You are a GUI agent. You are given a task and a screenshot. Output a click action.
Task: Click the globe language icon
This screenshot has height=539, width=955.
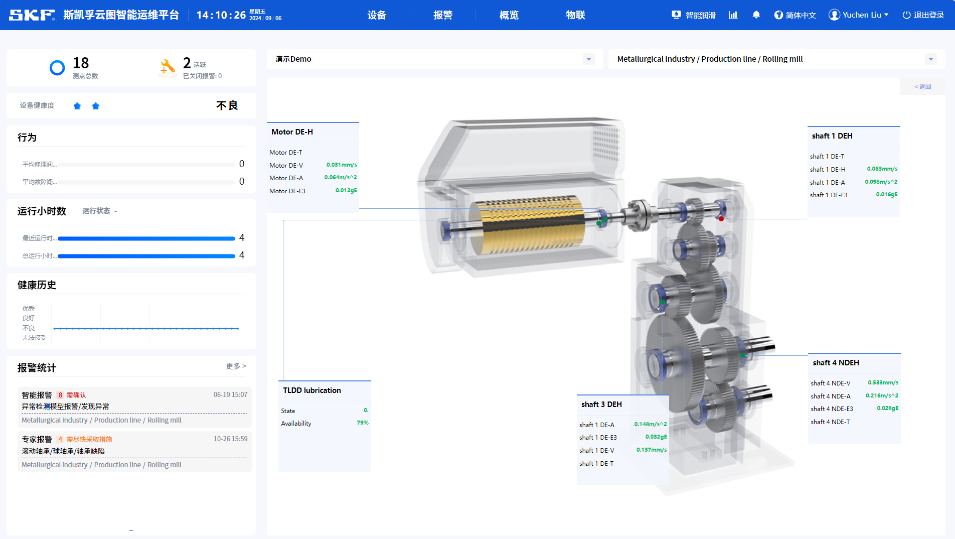(x=778, y=15)
